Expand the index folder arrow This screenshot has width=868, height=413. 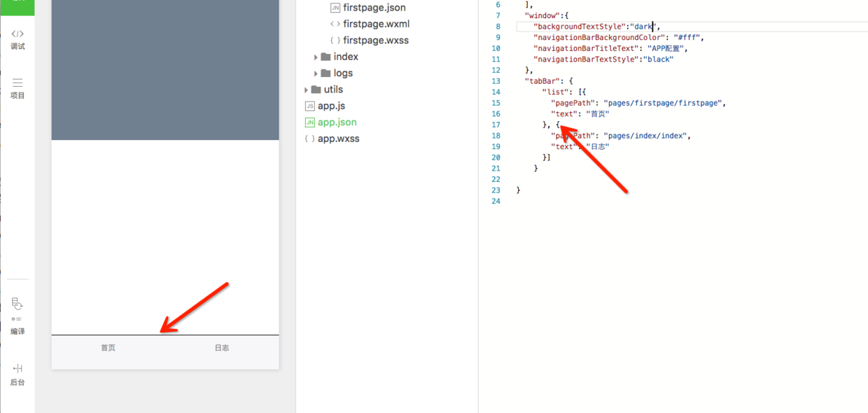tap(316, 57)
